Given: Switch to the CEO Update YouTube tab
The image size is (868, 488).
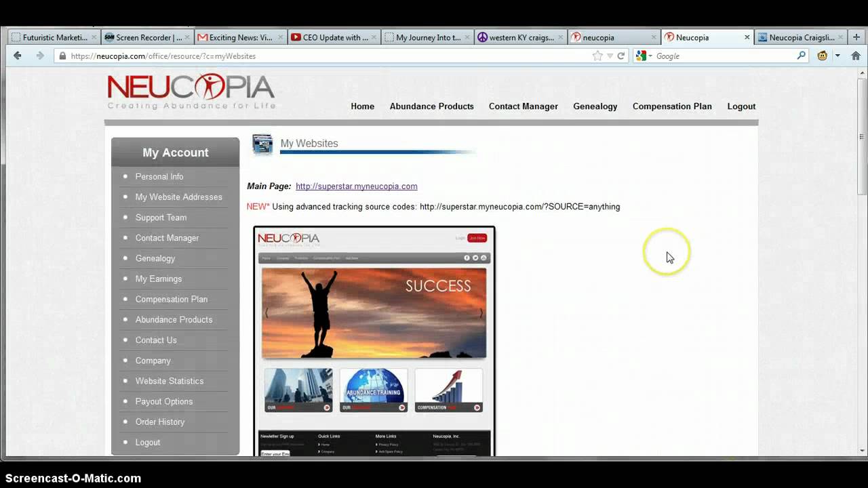Looking at the screenshot, I should tap(334, 37).
